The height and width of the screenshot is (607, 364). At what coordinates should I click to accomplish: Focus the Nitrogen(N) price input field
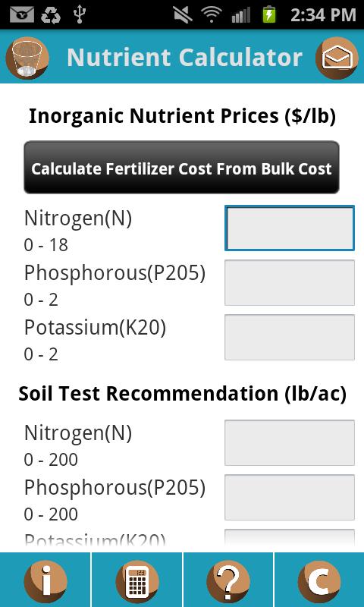[x=290, y=228]
